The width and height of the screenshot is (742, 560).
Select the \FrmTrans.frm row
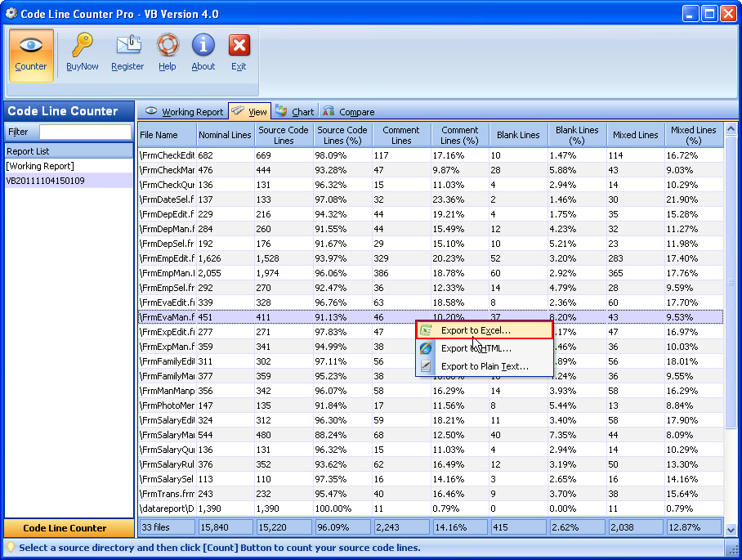click(431, 494)
